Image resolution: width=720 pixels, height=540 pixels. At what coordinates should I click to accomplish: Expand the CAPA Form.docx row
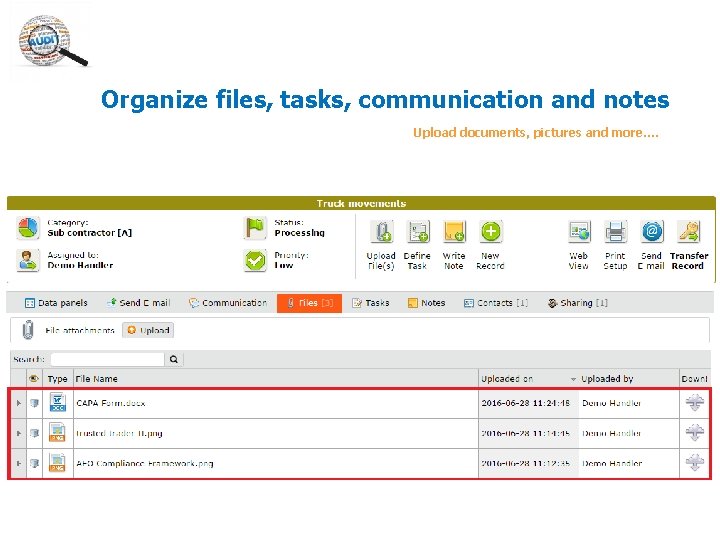pos(18,403)
